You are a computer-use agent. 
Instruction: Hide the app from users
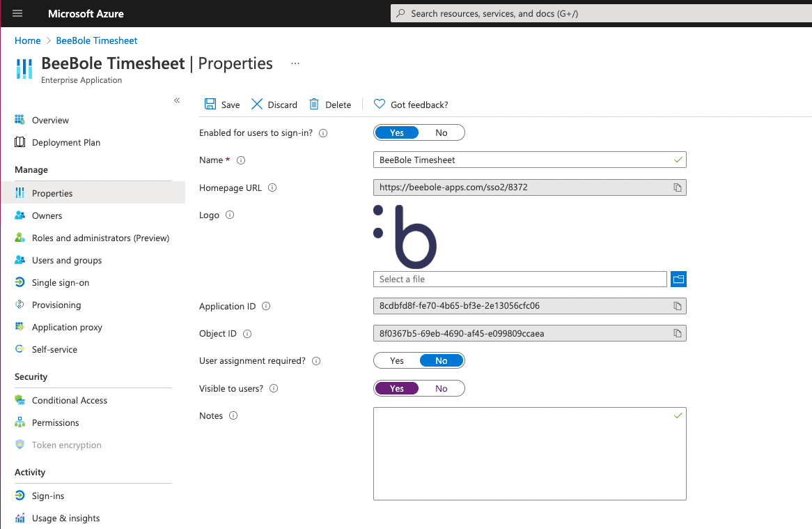[441, 388]
